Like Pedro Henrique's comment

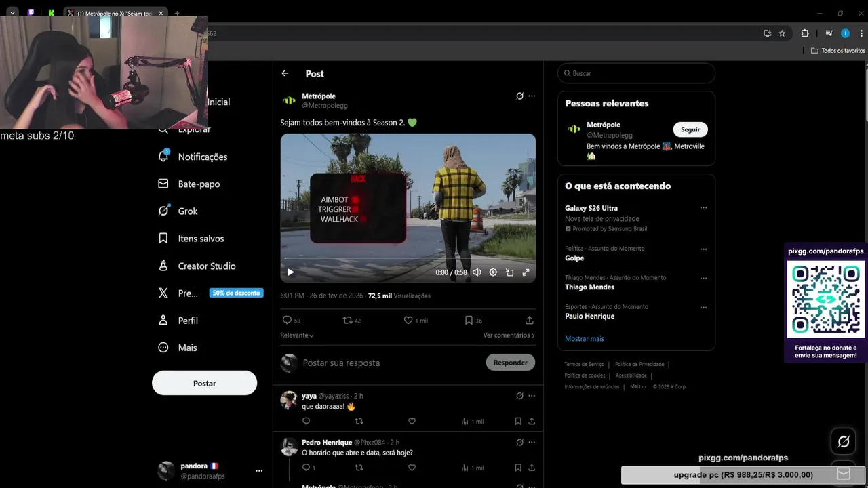412,468
